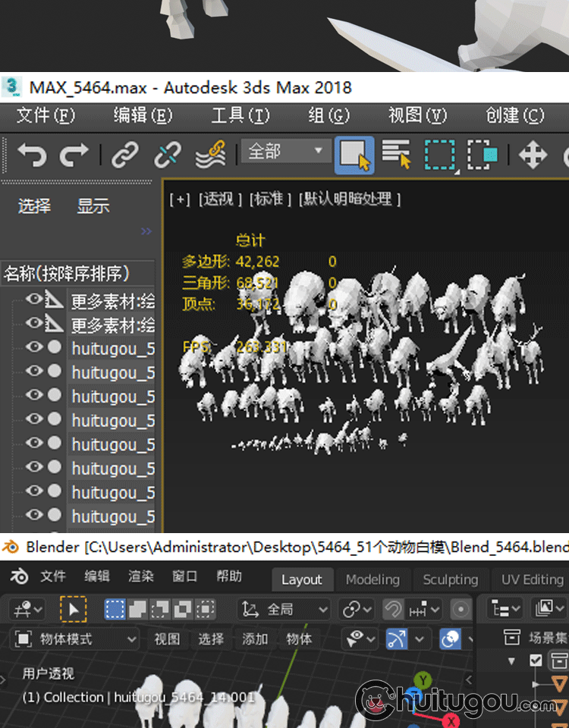Image resolution: width=569 pixels, height=728 pixels.
Task: Select the Link tool chain icon
Action: pos(124,155)
